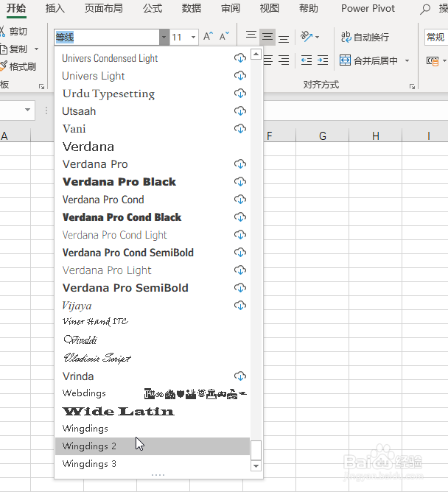Collapse the font name dropdown arrow

164,38
